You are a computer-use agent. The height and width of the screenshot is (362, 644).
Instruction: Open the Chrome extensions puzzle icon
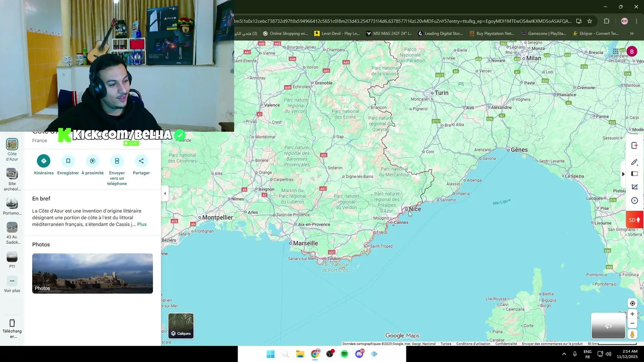pos(606,21)
